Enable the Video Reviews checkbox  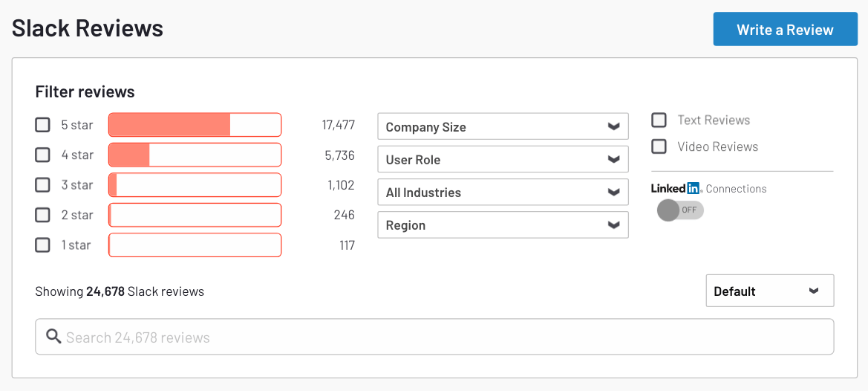659,146
